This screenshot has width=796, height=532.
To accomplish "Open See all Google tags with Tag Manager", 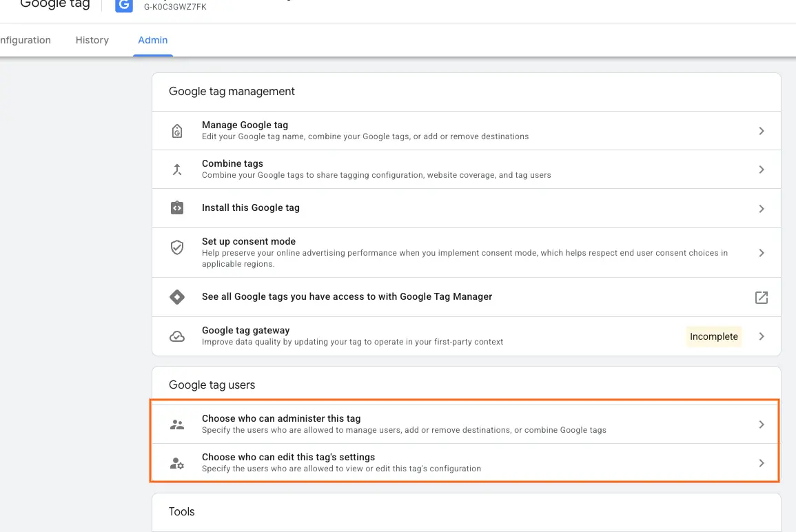I will pos(347,296).
